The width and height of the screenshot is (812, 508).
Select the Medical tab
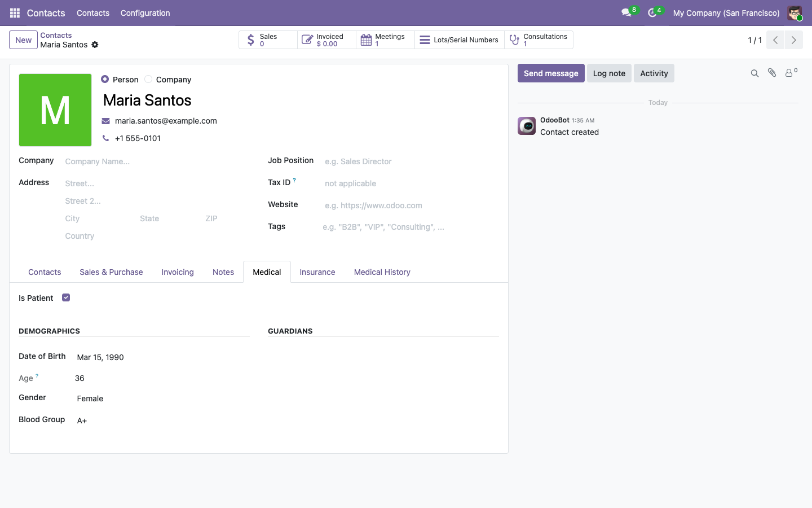pos(267,272)
